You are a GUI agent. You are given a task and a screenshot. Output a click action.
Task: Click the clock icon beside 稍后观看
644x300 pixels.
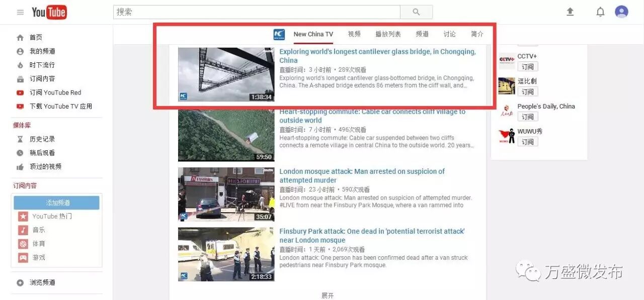(x=20, y=153)
